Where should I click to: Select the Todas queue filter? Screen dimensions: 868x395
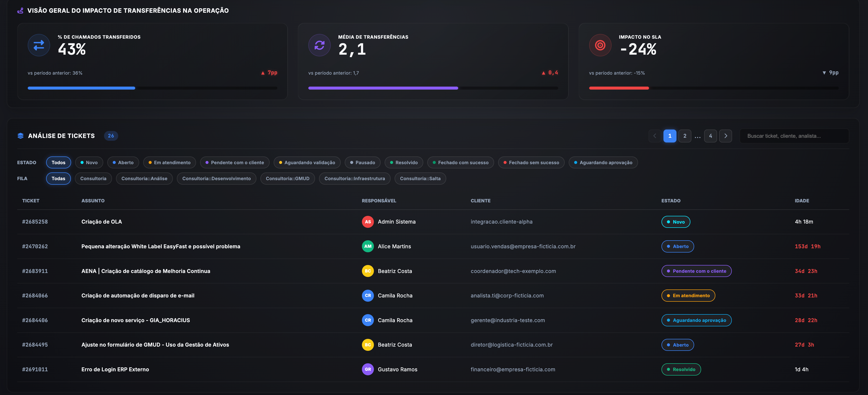coord(58,179)
